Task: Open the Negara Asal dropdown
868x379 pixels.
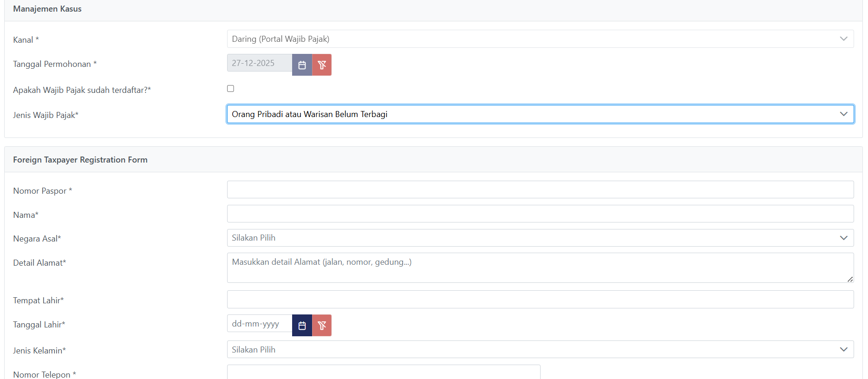Action: pos(540,238)
